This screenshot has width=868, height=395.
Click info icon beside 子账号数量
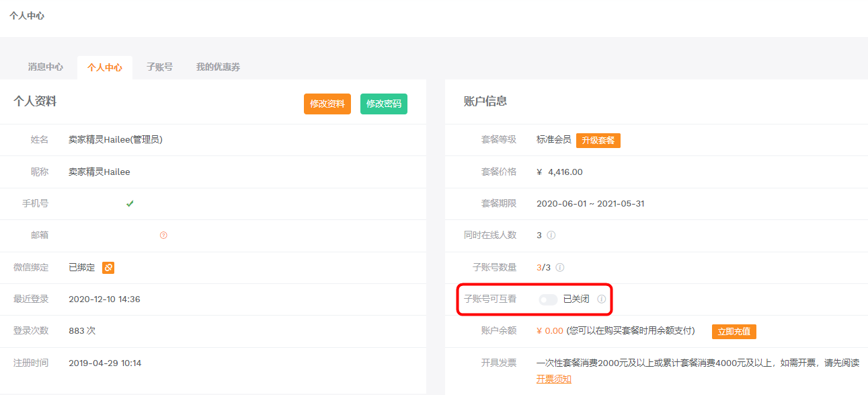click(560, 267)
